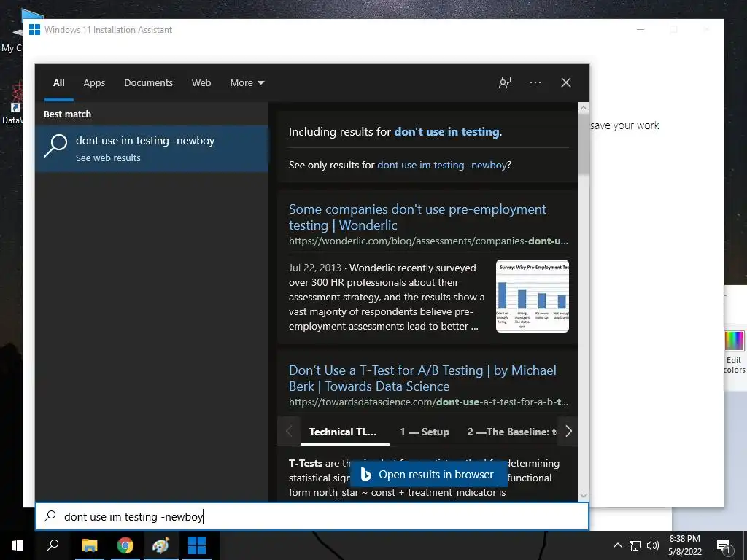Click the Best match heading
The width and height of the screenshot is (747, 560).
67,114
